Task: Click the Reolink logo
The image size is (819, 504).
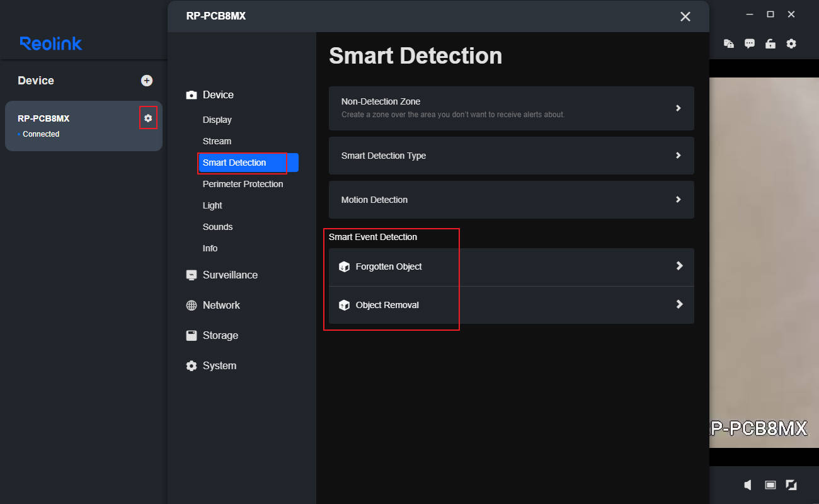Action: 50,43
